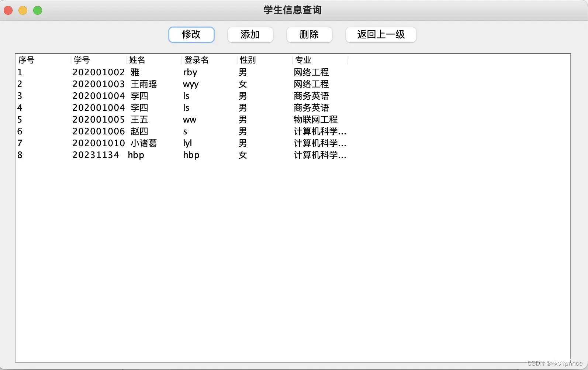Select the name cell 王五
This screenshot has width=588, height=370.
[154, 120]
